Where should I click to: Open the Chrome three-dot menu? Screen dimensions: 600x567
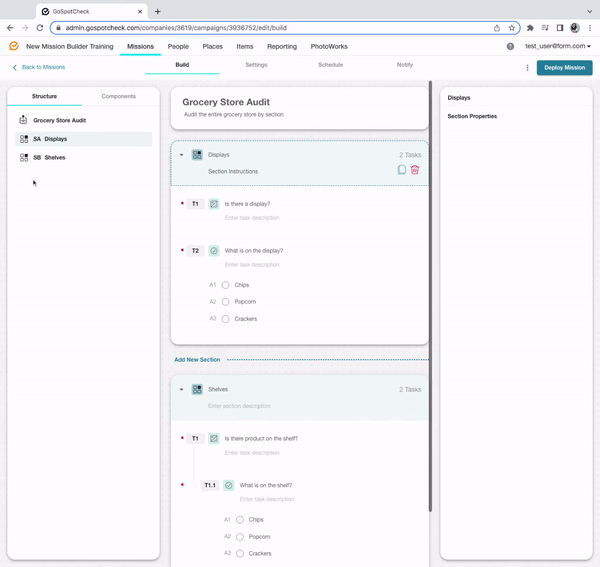590,28
